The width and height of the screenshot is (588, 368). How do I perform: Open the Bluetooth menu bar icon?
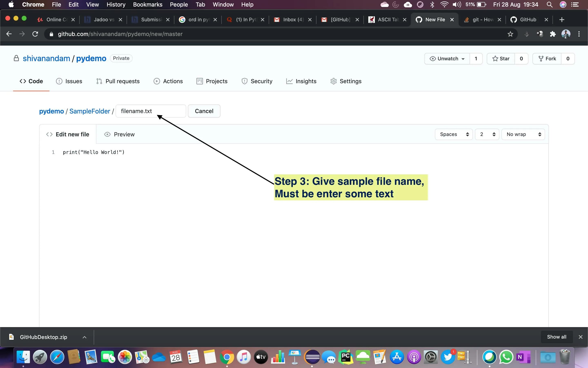coord(432,5)
